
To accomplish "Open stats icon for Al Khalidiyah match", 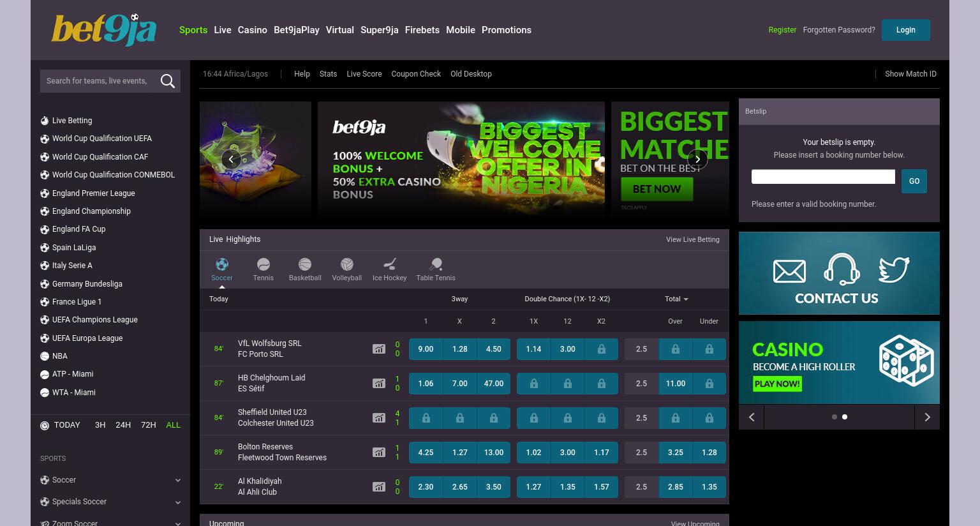I will coord(379,487).
